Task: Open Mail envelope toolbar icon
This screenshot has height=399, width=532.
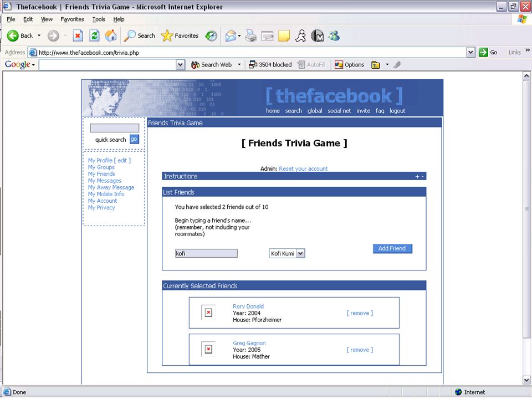Action: coord(231,35)
